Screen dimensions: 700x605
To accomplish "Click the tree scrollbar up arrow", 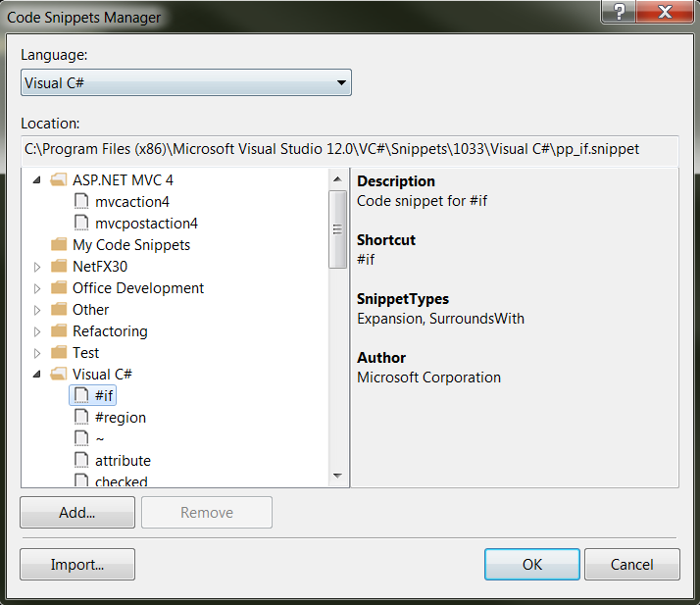I will click(x=337, y=179).
